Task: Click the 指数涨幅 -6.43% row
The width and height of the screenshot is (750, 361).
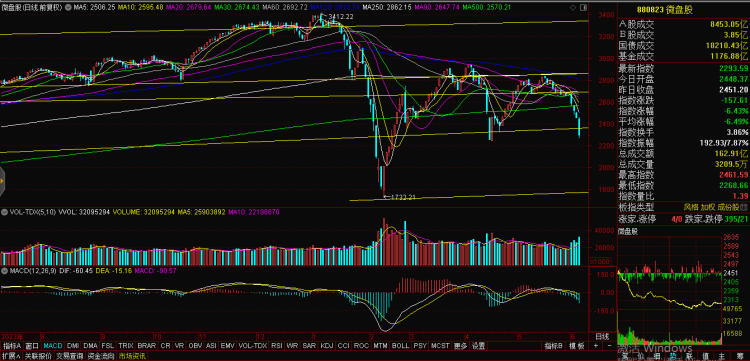Action: pos(684,111)
